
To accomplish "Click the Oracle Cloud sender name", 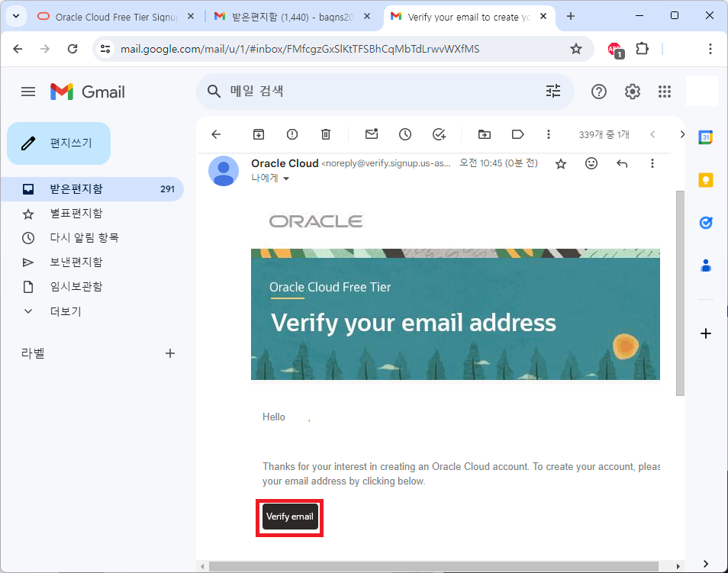I will pos(285,163).
